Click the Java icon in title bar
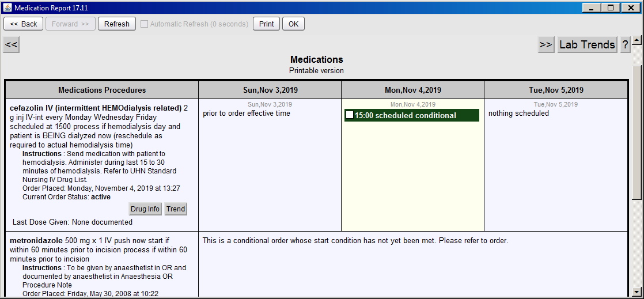The width and height of the screenshot is (644, 299). click(7, 7)
